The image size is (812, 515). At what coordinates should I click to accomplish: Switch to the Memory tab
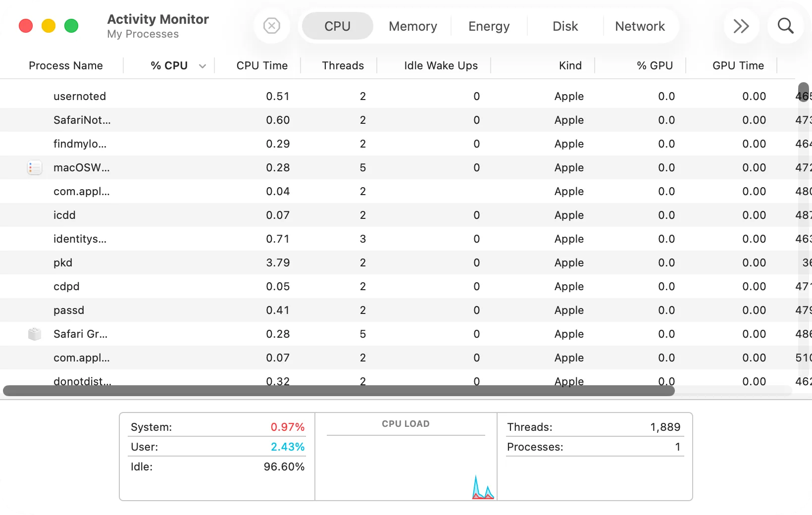click(413, 26)
